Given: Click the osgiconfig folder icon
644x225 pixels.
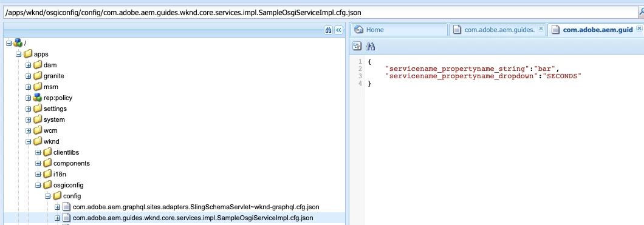Looking at the screenshot, I should (x=47, y=185).
